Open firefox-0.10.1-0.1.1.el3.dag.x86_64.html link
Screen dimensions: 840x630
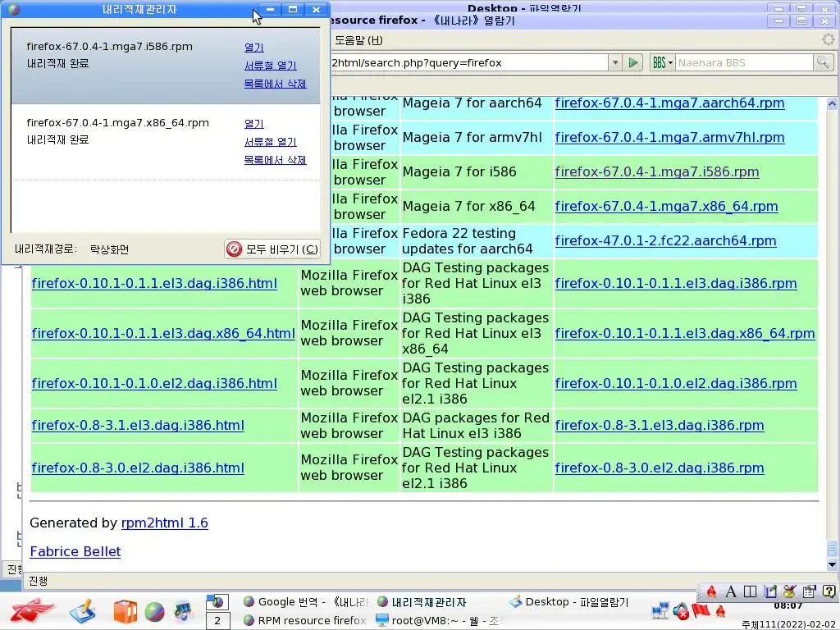(x=163, y=333)
